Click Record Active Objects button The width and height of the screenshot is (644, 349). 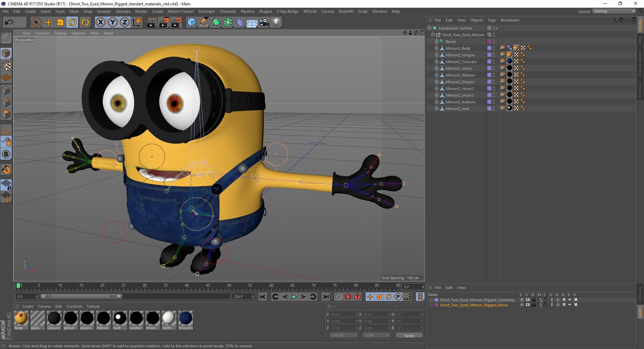338,297
